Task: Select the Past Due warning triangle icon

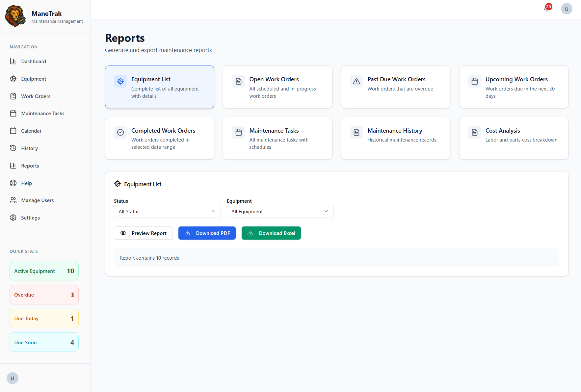Action: pos(356,81)
